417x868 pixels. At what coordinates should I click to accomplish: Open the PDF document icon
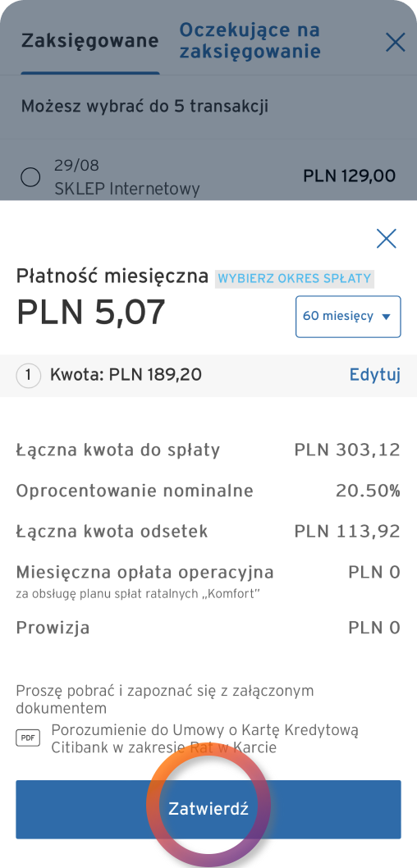tap(28, 738)
